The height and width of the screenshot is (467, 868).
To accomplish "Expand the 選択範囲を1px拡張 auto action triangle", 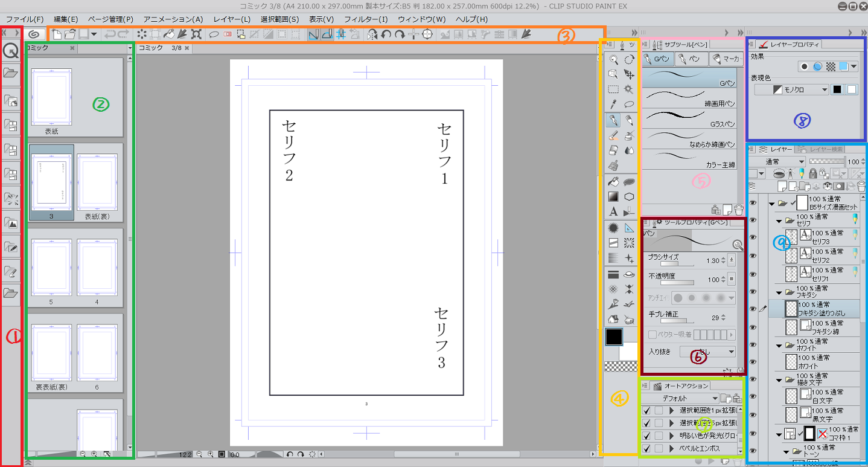I will click(x=671, y=410).
